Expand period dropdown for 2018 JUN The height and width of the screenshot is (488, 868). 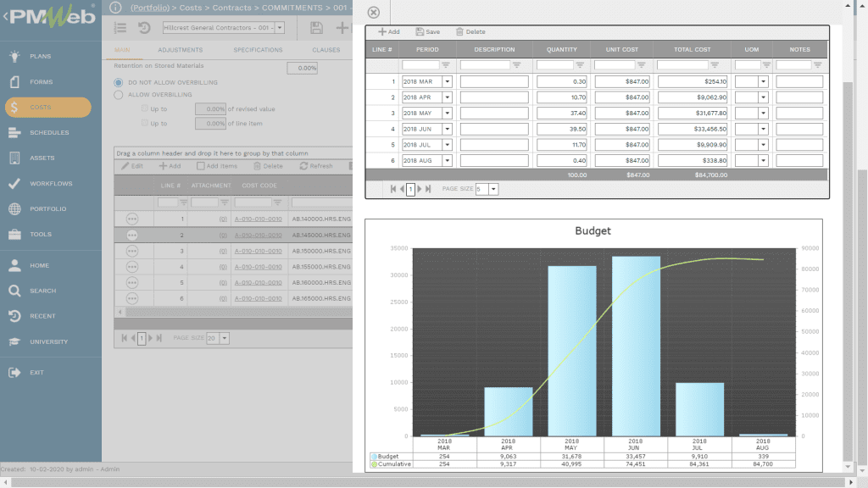pos(448,129)
